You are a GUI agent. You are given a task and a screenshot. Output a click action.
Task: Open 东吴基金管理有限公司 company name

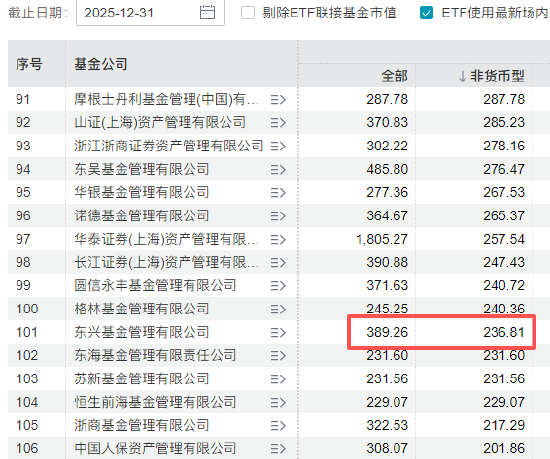tap(142, 169)
